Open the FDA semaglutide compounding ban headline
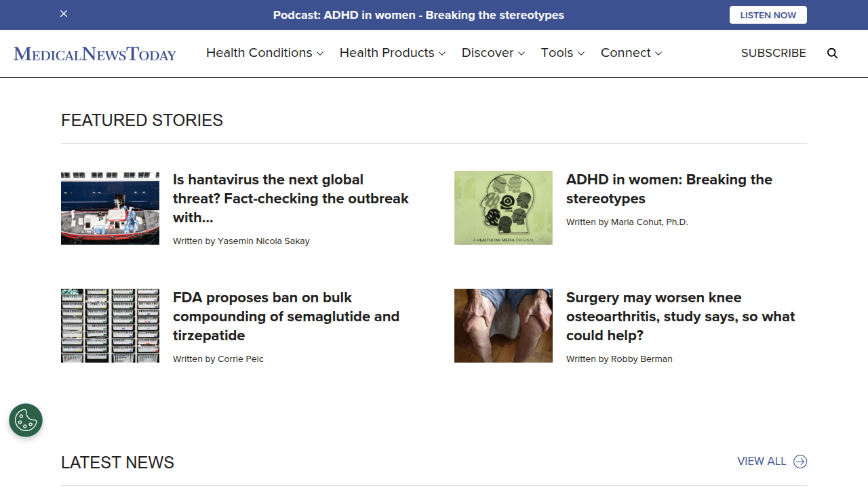The width and height of the screenshot is (868, 488). (286, 317)
